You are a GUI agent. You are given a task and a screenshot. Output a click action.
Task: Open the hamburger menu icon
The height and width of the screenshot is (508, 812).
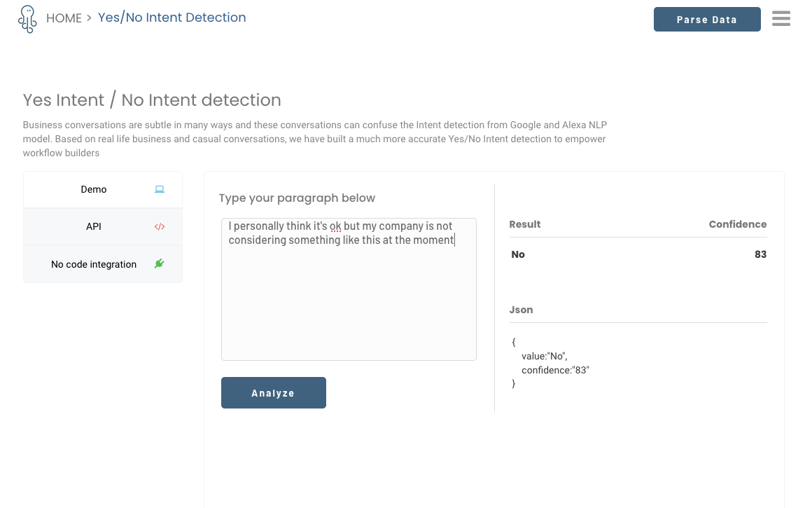pos(781,19)
